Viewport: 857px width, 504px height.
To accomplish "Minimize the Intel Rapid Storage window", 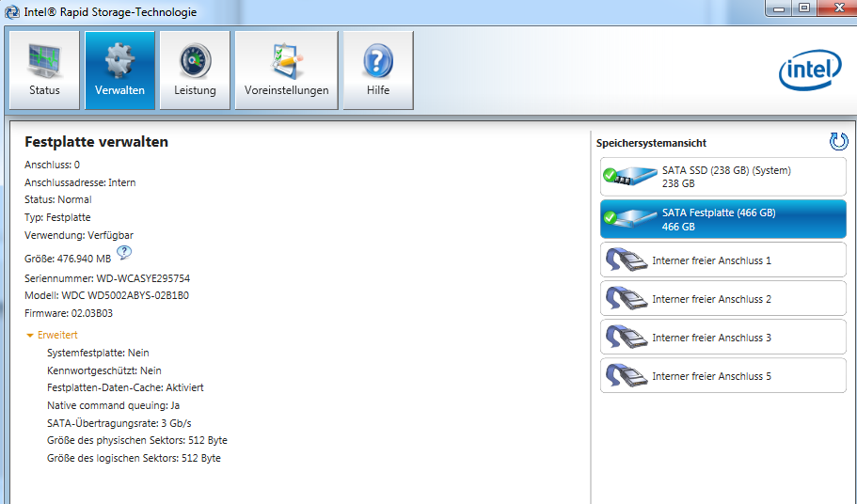I will 779,8.
